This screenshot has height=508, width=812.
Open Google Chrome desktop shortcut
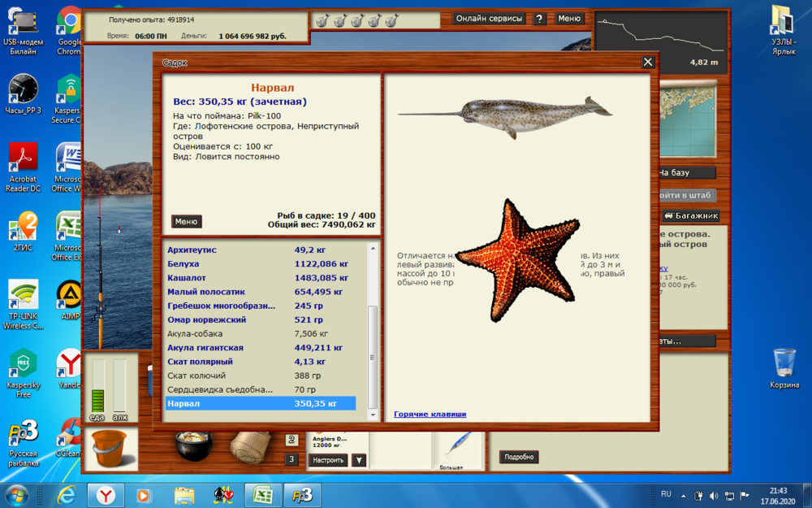pos(69,33)
